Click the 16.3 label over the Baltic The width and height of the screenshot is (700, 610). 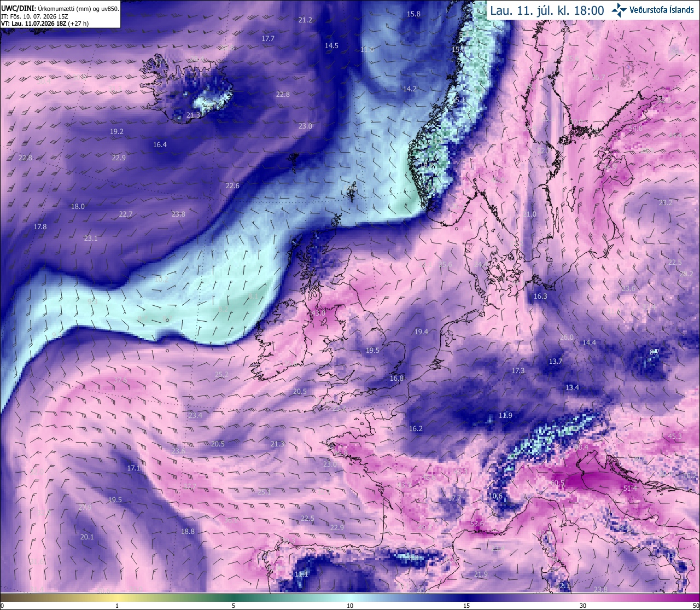tap(540, 296)
